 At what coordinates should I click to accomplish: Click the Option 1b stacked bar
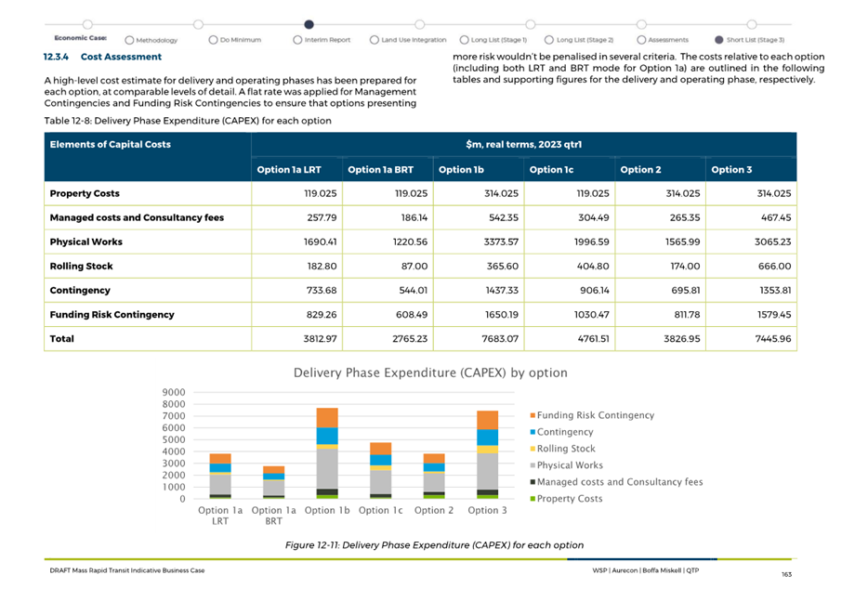tap(327, 453)
